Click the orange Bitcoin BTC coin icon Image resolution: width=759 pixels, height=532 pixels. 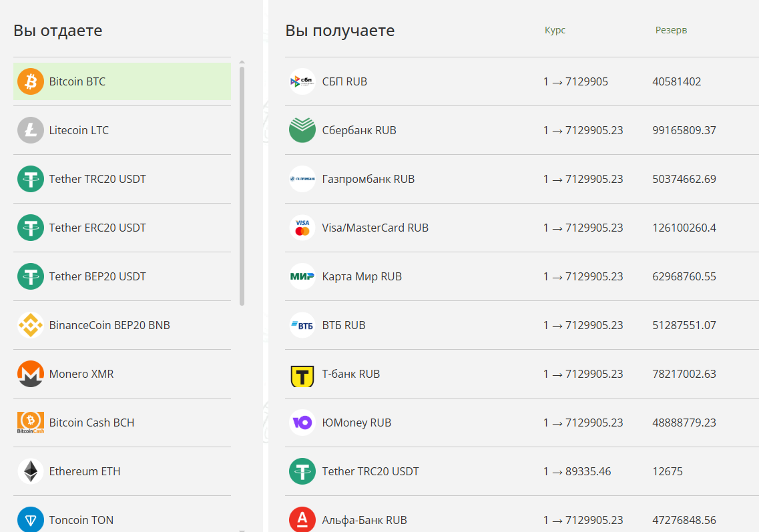(31, 81)
